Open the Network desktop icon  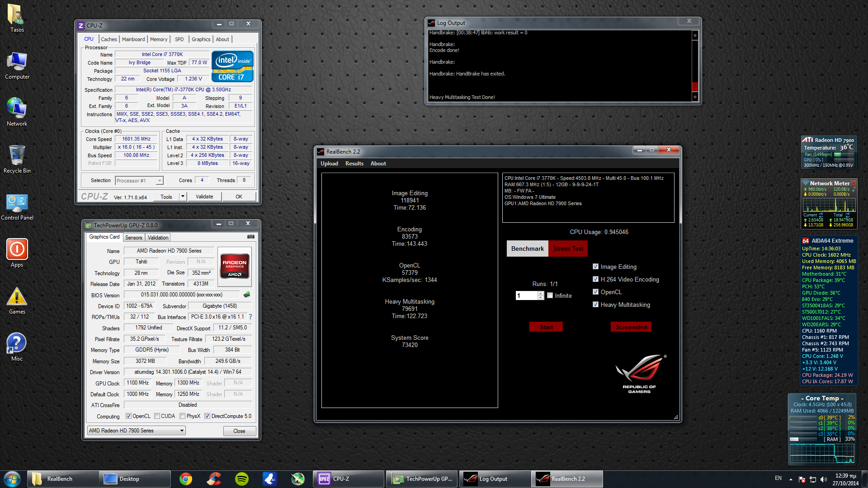(x=17, y=112)
